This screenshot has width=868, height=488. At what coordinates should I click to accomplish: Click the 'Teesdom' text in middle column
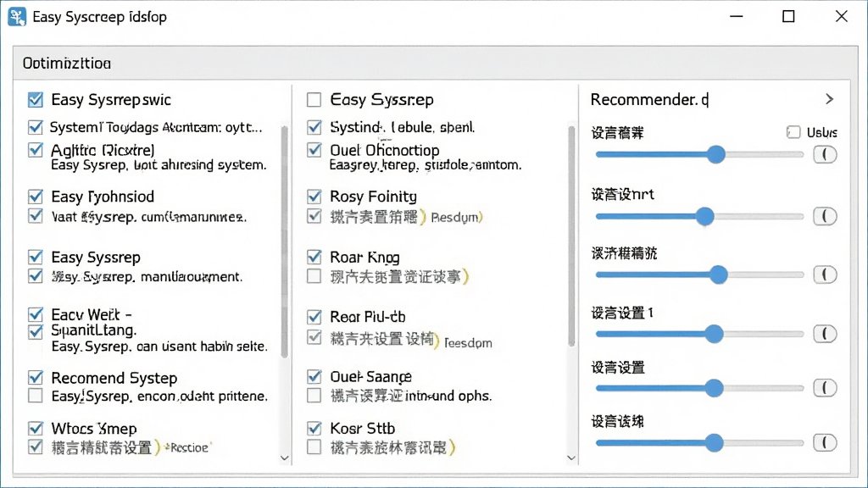(x=468, y=343)
